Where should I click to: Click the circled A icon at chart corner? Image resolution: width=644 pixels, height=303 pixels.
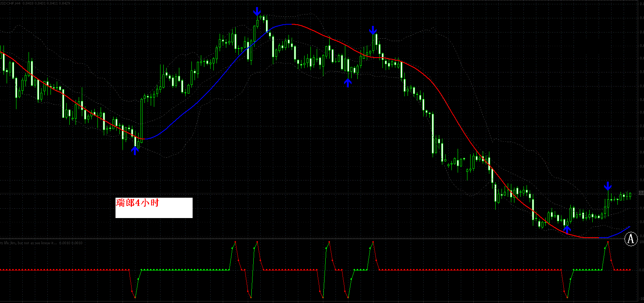(630, 238)
